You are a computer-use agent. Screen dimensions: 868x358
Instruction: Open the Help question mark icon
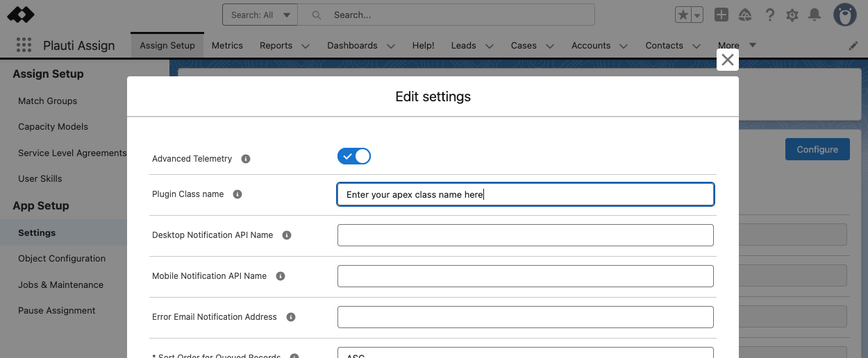coord(769,15)
